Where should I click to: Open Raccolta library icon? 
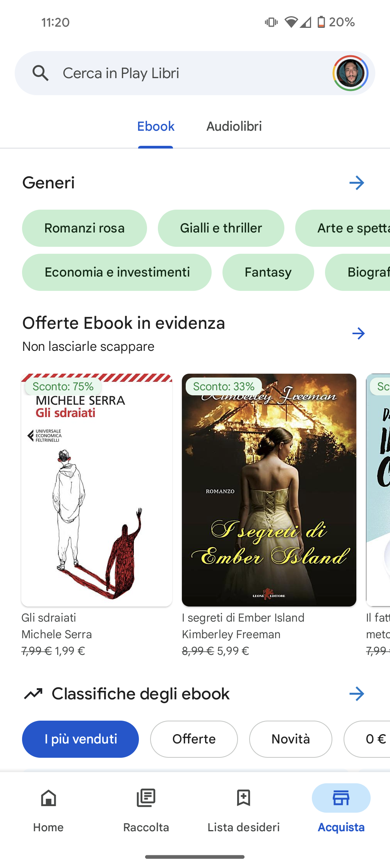(x=146, y=798)
